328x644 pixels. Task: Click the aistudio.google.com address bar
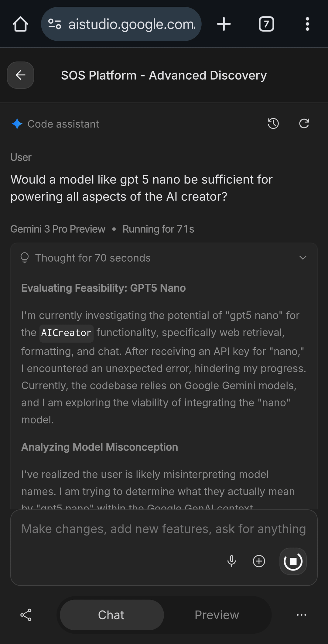pos(131,24)
